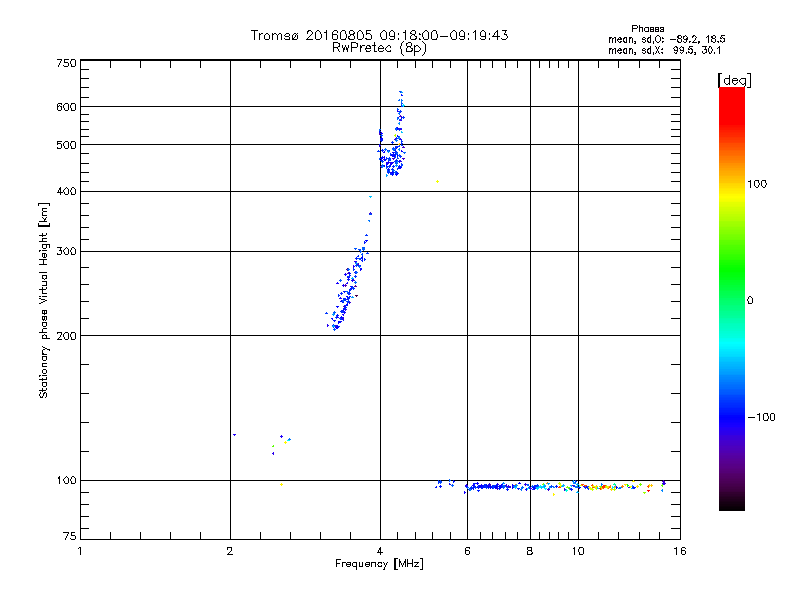Click the x-axis label '2'
Screen dimensions: 800x600
pyautogui.click(x=230, y=551)
